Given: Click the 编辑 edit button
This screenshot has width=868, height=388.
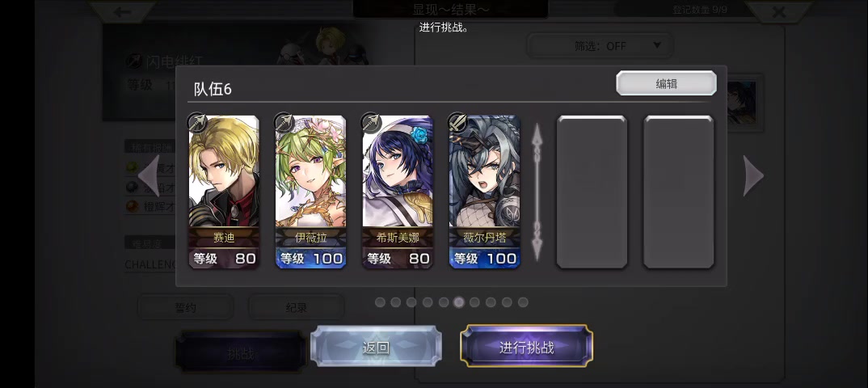Looking at the screenshot, I should point(667,83).
